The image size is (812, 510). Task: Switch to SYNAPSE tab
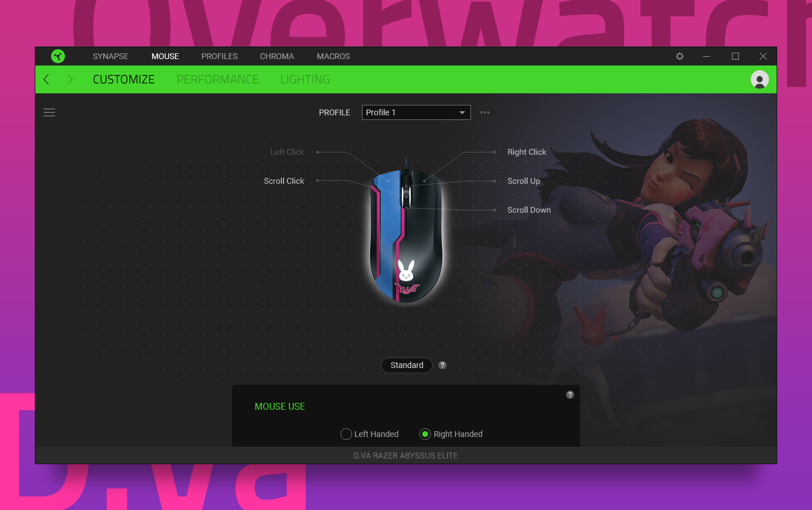pyautogui.click(x=111, y=56)
